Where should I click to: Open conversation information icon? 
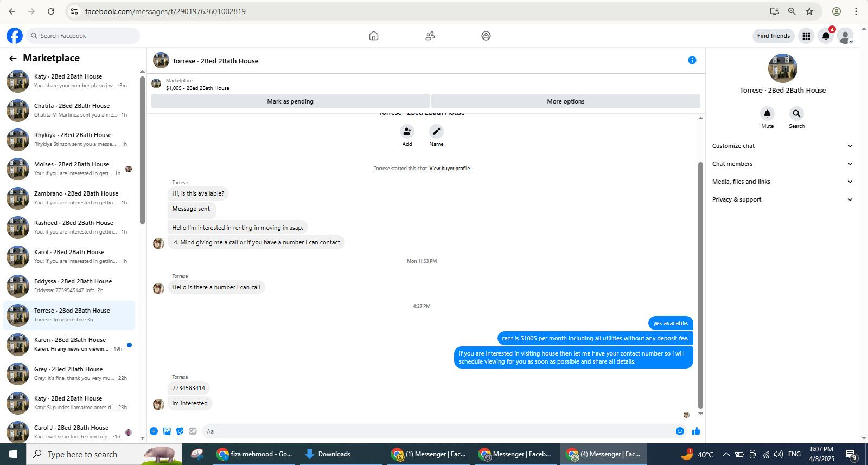(x=692, y=60)
